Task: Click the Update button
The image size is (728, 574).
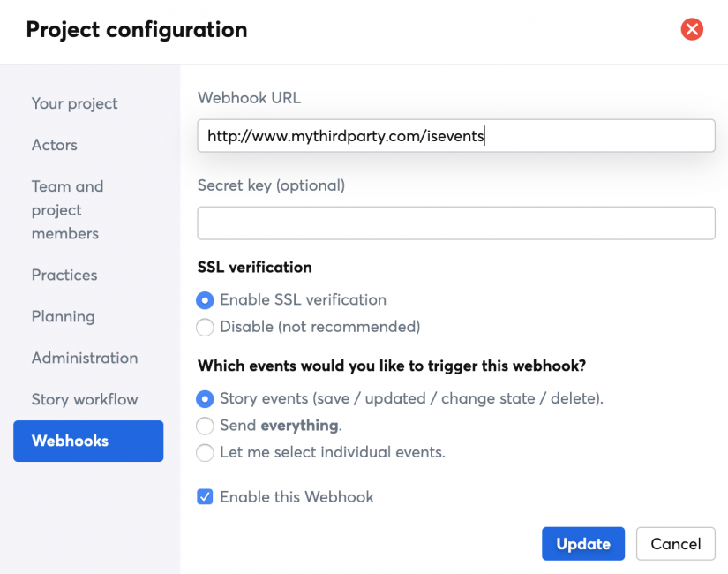Action: tap(582, 543)
